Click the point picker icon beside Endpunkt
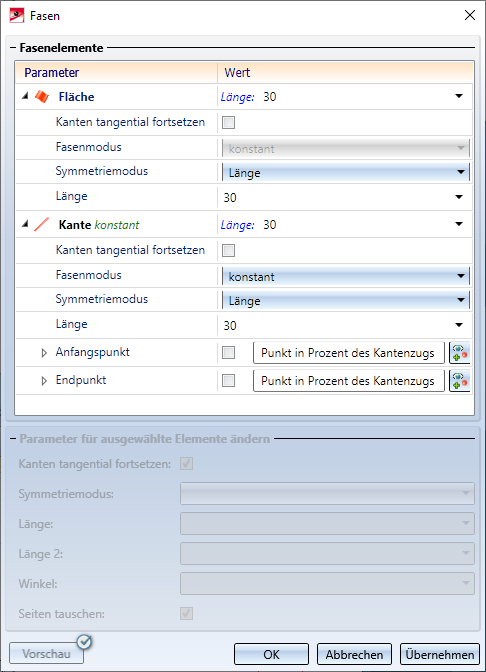The image size is (486, 672). point(459,381)
